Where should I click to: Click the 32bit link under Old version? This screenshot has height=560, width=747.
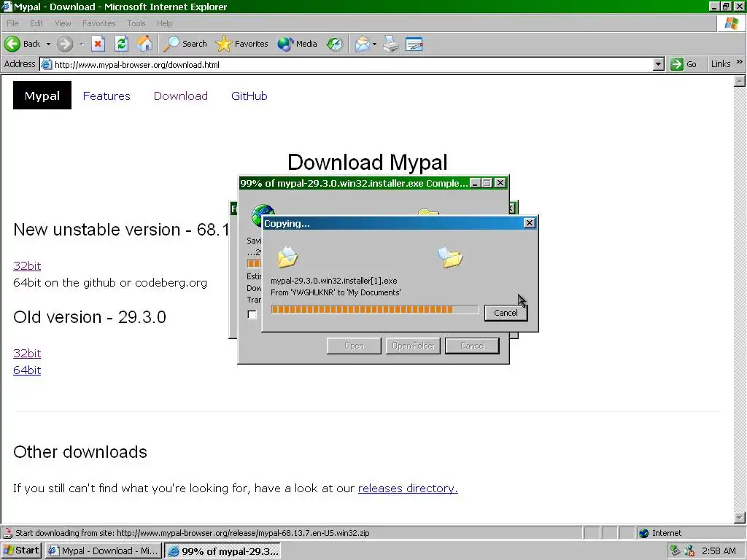point(27,353)
